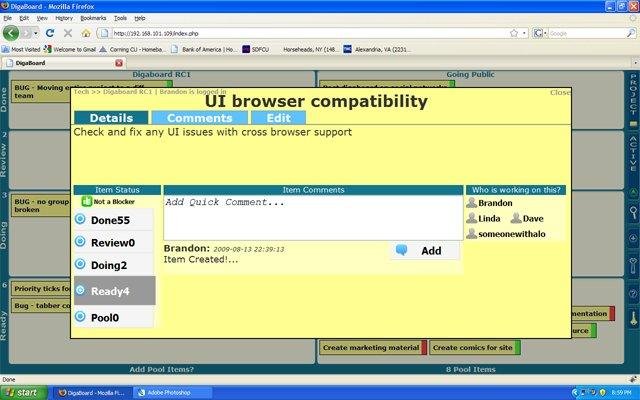Open the File menu
The width and height of the screenshot is (640, 400).
point(8,18)
